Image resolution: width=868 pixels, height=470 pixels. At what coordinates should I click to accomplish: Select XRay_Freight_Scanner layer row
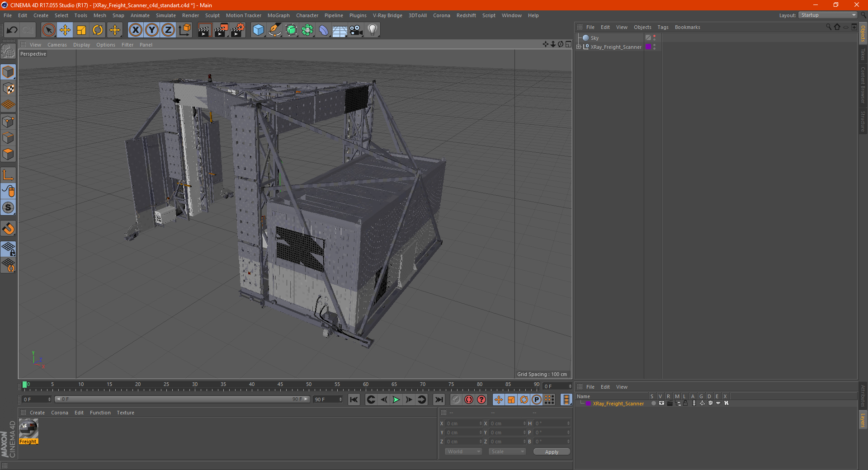coord(717,404)
